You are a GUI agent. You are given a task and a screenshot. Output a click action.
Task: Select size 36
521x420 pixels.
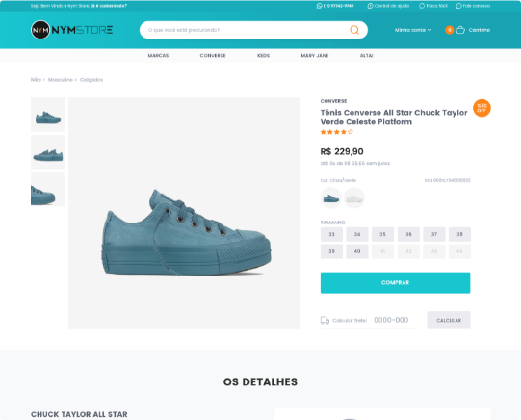[x=408, y=234]
